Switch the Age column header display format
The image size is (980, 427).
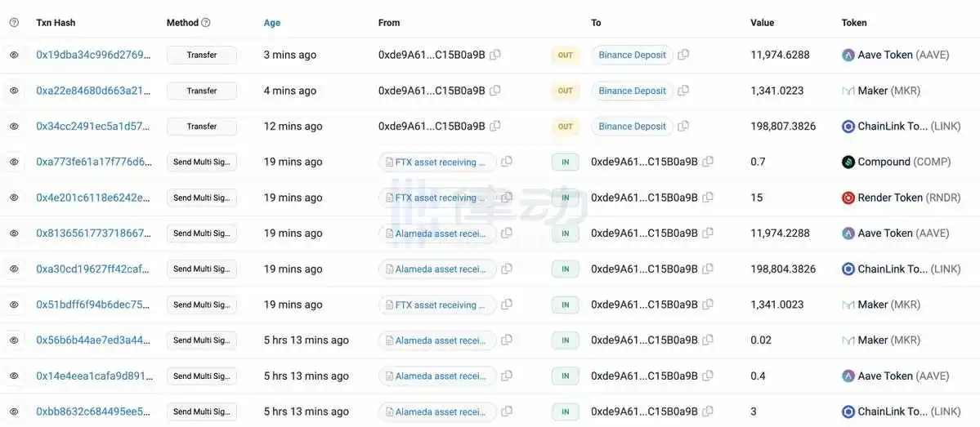[272, 23]
